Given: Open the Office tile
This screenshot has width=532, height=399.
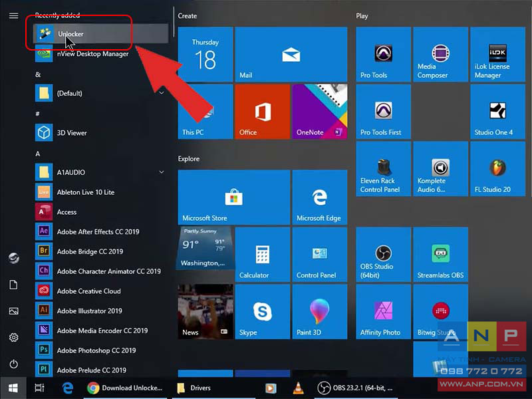Looking at the screenshot, I should pyautogui.click(x=263, y=112).
